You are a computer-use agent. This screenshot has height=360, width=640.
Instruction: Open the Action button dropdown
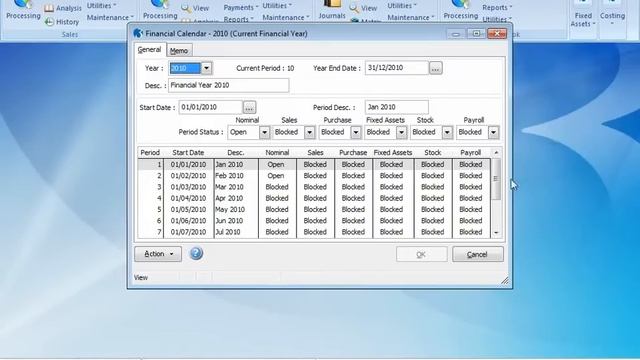[x=158, y=254]
